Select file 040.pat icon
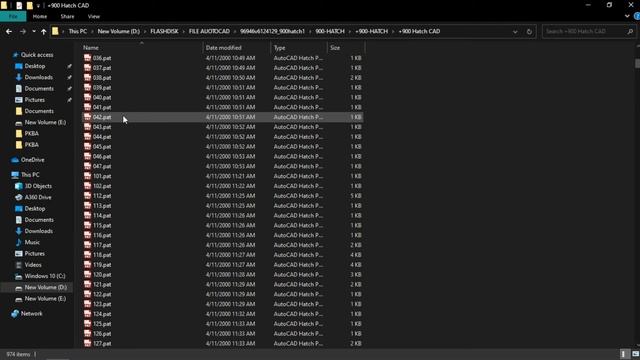The image size is (640, 360). [87, 97]
